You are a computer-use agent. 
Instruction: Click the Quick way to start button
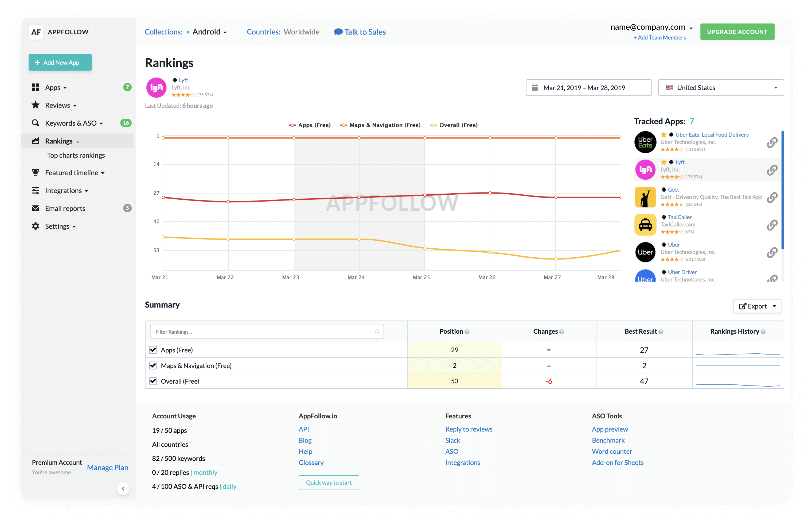(x=329, y=483)
